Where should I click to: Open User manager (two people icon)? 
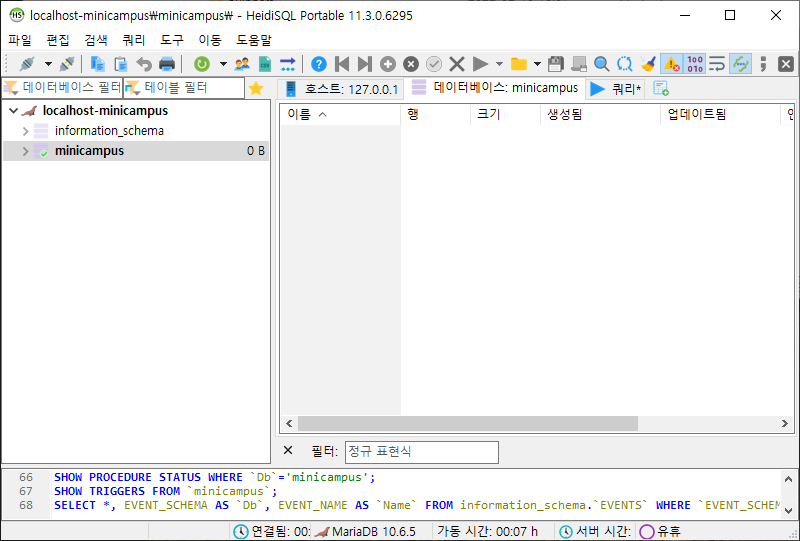point(242,64)
